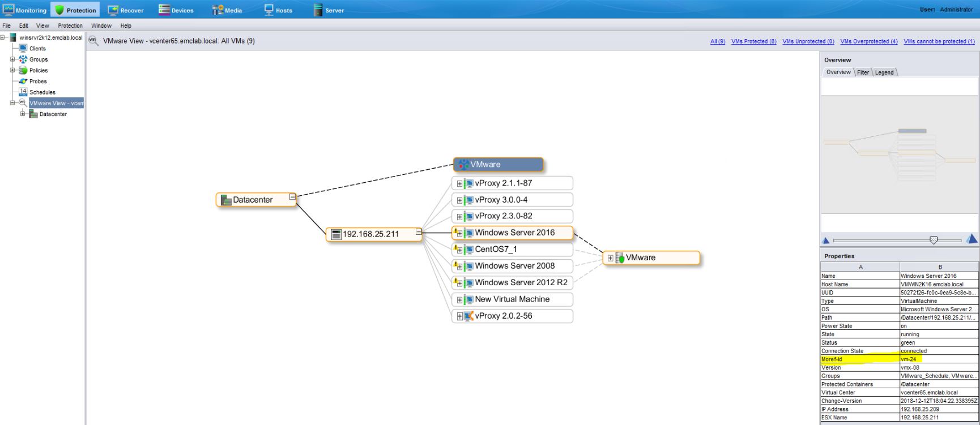Click the VMs Overprotected (4) link

[x=868, y=41]
